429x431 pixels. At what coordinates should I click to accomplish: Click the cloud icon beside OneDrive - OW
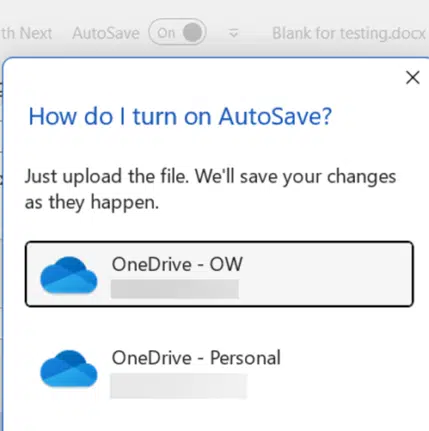pos(69,275)
